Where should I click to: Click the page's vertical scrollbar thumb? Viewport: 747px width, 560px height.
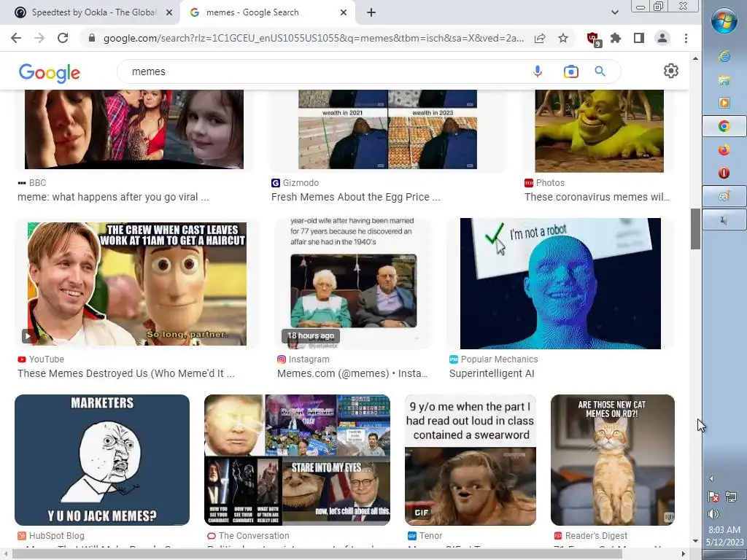click(695, 228)
